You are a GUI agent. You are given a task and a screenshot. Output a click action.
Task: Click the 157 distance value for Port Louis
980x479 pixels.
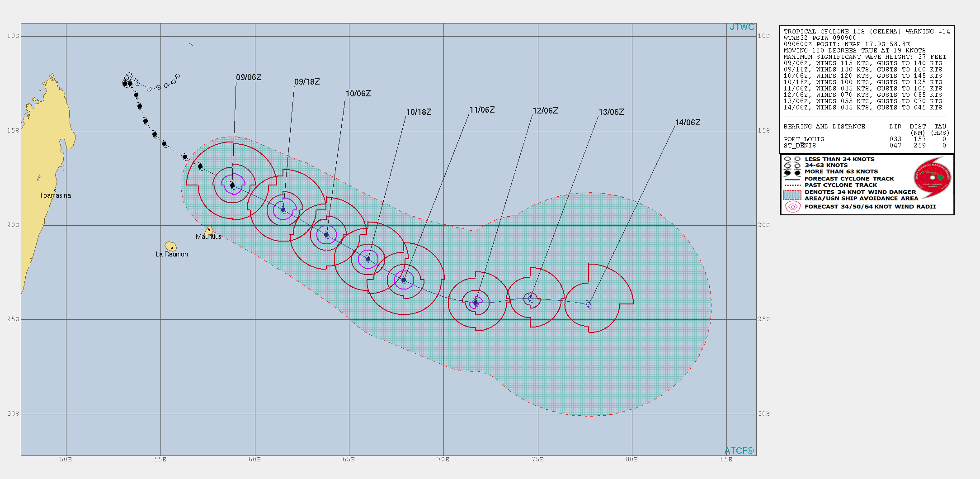click(x=919, y=139)
